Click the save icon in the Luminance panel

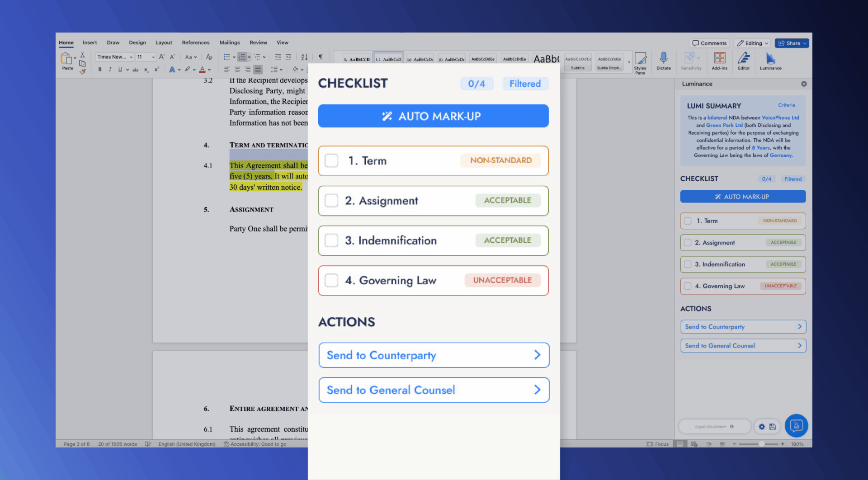[x=773, y=426]
